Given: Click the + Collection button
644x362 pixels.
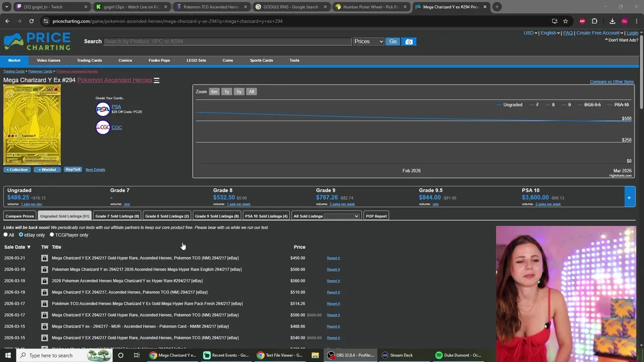Looking at the screenshot, I should pyautogui.click(x=17, y=169).
